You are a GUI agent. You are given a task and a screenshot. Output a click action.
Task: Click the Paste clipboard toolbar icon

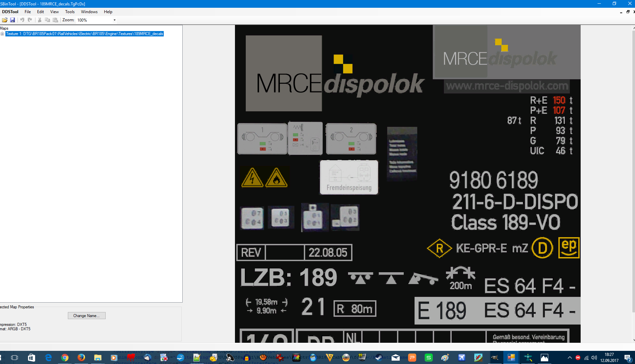55,20
